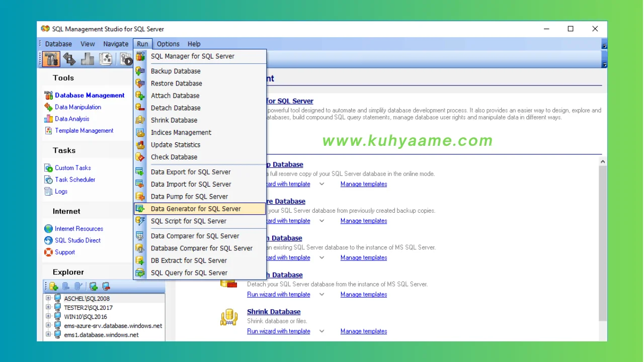Choose DB Extract for SQL Server

[x=200, y=260]
